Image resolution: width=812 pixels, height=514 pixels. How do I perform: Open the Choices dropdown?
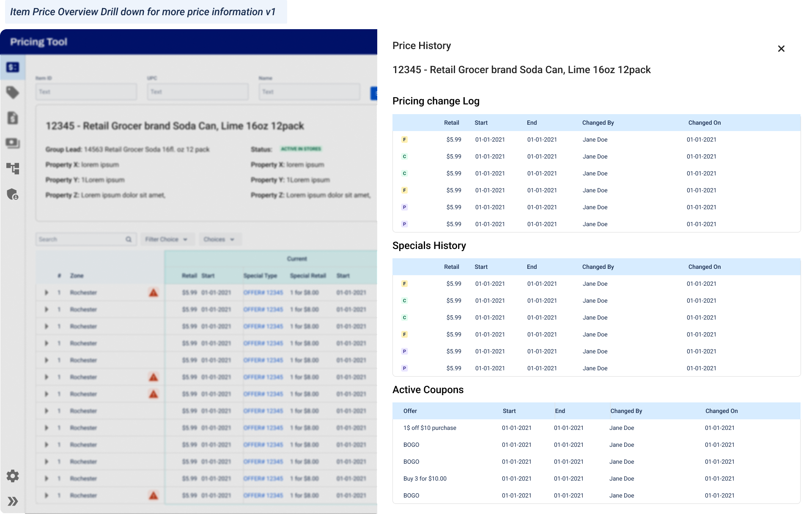220,239
